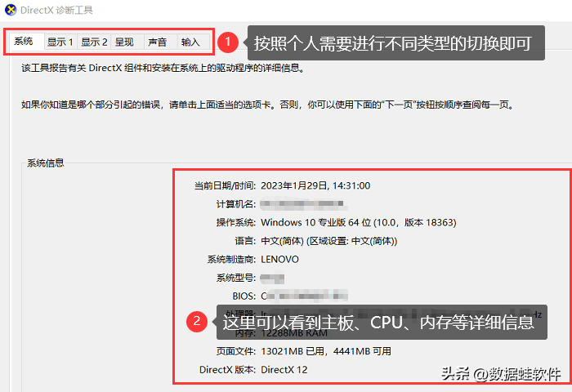Viewport: 572px width, 392px height.
Task: Open the 显示 1 tab
Action: click(60, 42)
